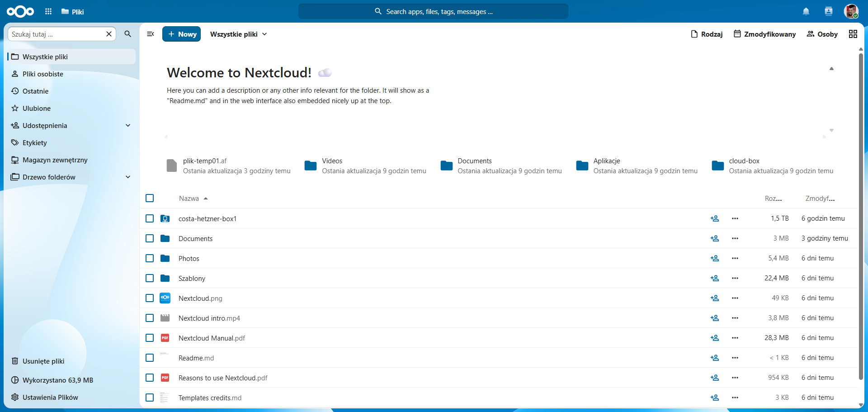Share the Documents folder row
Image resolution: width=868 pixels, height=412 pixels.
pos(715,238)
